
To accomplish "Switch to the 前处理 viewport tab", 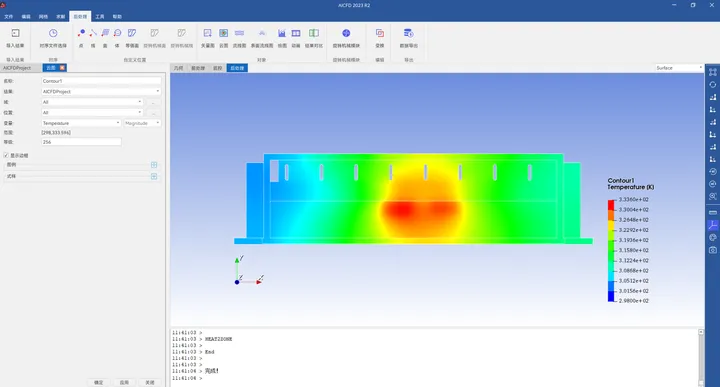I will click(x=198, y=68).
